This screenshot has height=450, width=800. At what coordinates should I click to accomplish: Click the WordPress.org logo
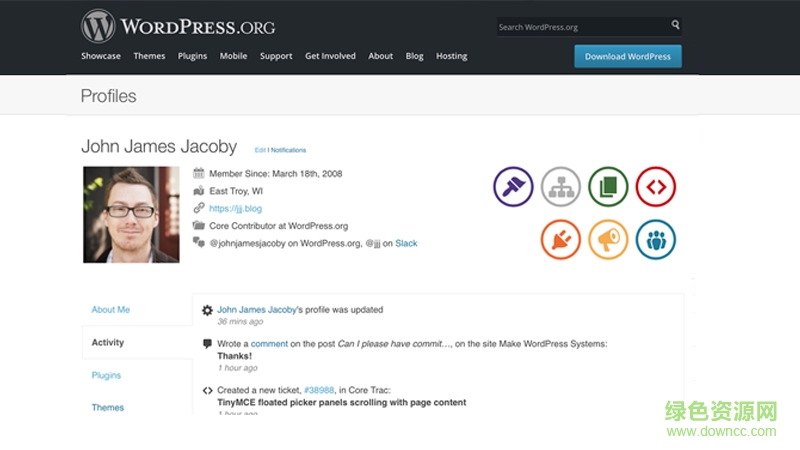coord(178,26)
